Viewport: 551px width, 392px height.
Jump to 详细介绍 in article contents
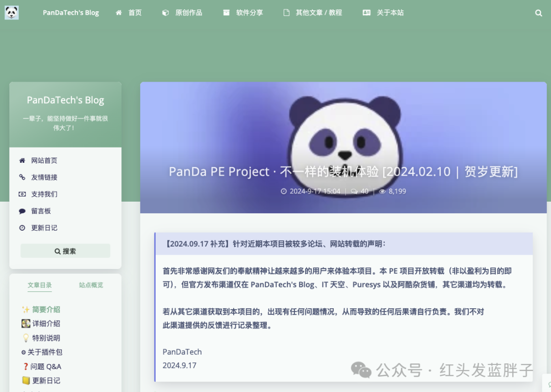(46, 324)
